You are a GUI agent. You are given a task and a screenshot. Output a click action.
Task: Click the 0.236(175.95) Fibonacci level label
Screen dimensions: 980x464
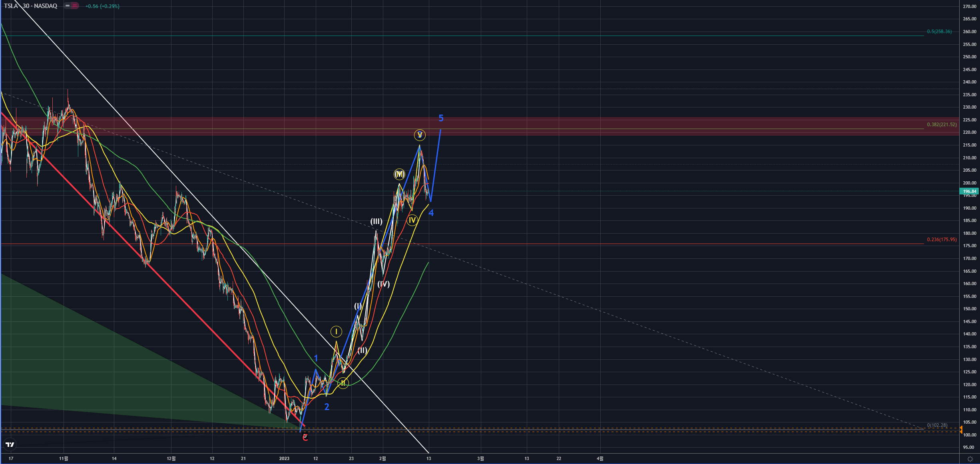point(942,240)
